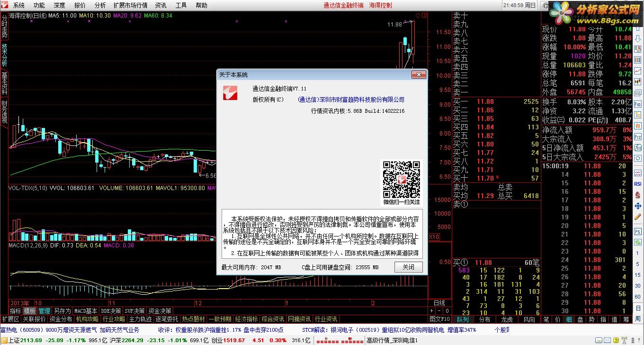
Task: Open the 龙虎 tab under order queue
Action: point(507,319)
